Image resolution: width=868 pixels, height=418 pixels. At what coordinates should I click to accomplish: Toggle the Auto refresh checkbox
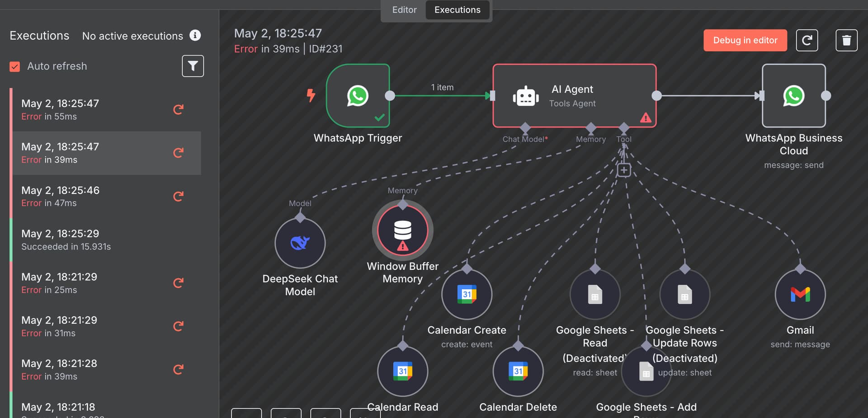click(x=15, y=66)
